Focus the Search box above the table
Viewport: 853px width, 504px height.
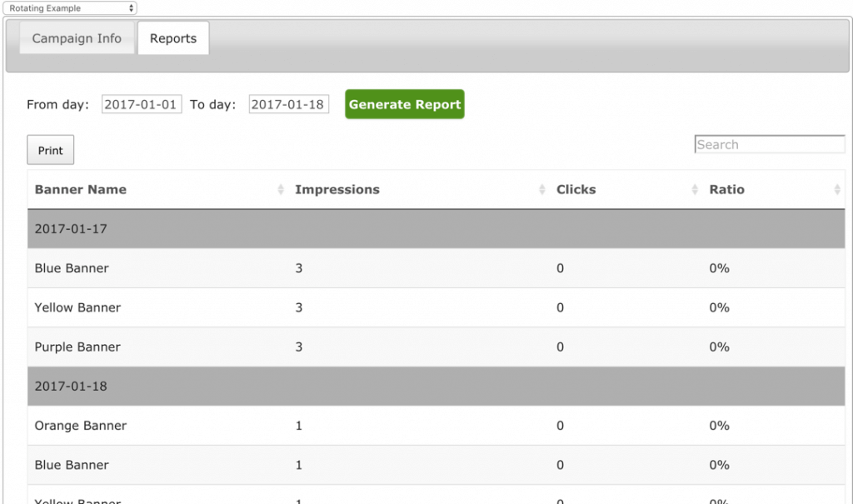[x=770, y=145]
